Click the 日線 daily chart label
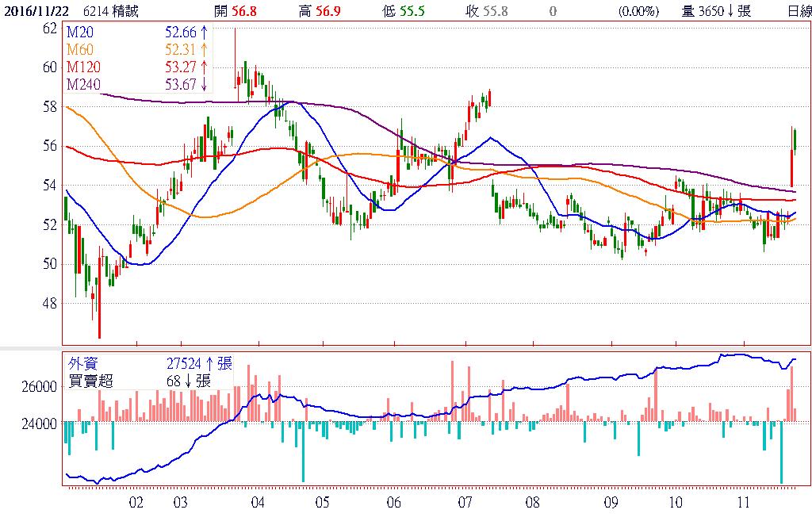 (799, 12)
